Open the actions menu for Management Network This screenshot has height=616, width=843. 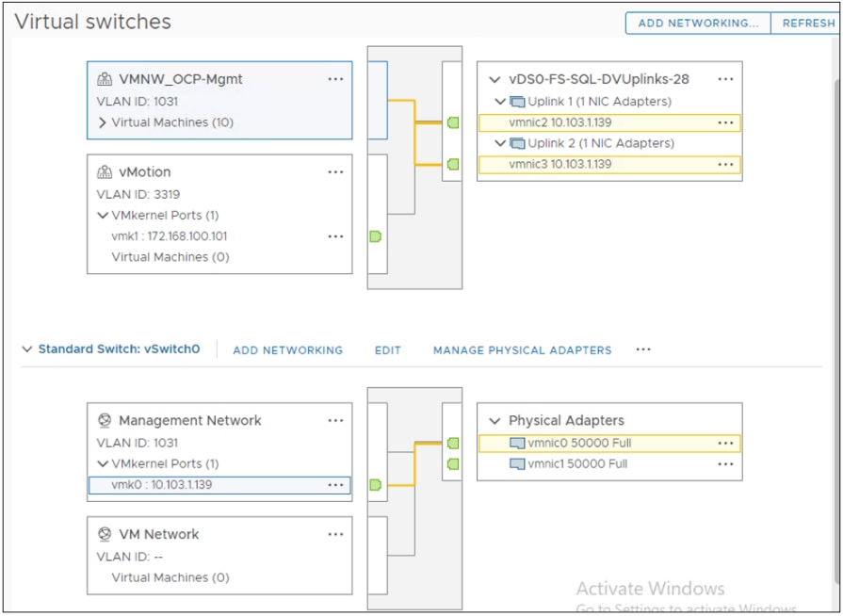click(336, 420)
